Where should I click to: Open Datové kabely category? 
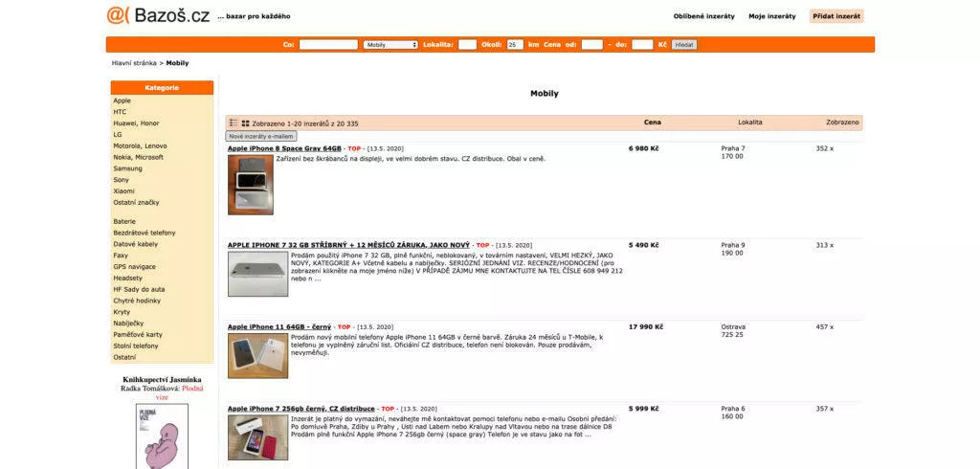pyautogui.click(x=136, y=244)
